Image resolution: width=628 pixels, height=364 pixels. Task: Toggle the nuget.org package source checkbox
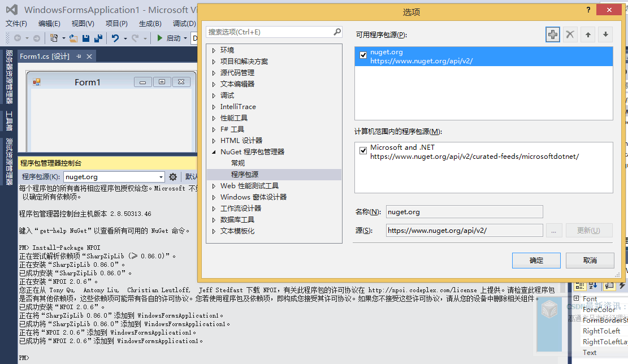tap(363, 55)
